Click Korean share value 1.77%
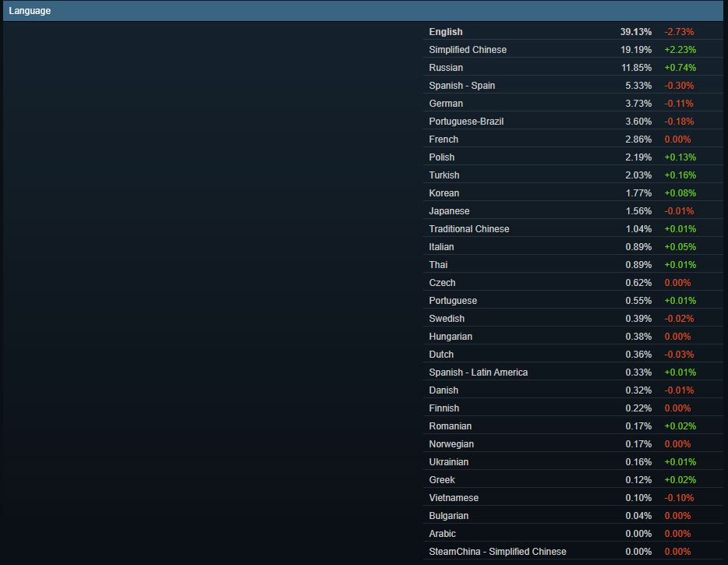This screenshot has height=565, width=728. pos(638,193)
